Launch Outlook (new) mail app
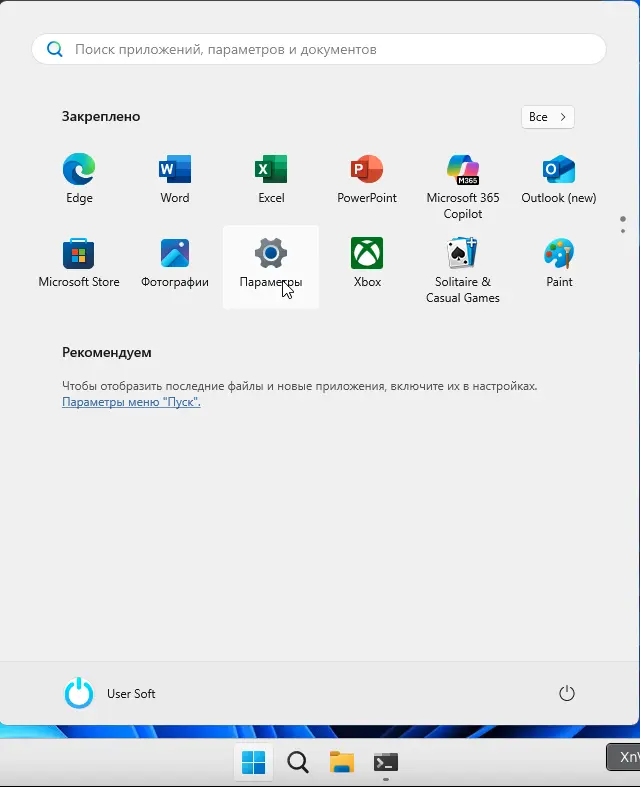 point(559,179)
